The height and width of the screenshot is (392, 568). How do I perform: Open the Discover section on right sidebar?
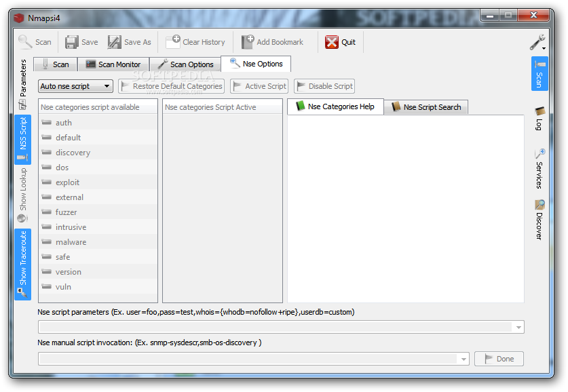tap(539, 220)
